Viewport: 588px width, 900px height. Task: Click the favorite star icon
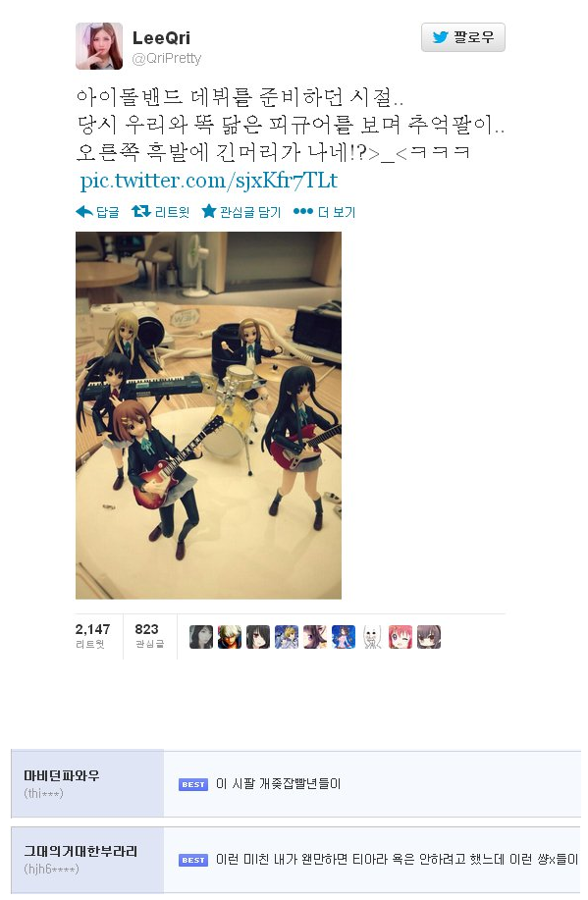pos(209,211)
